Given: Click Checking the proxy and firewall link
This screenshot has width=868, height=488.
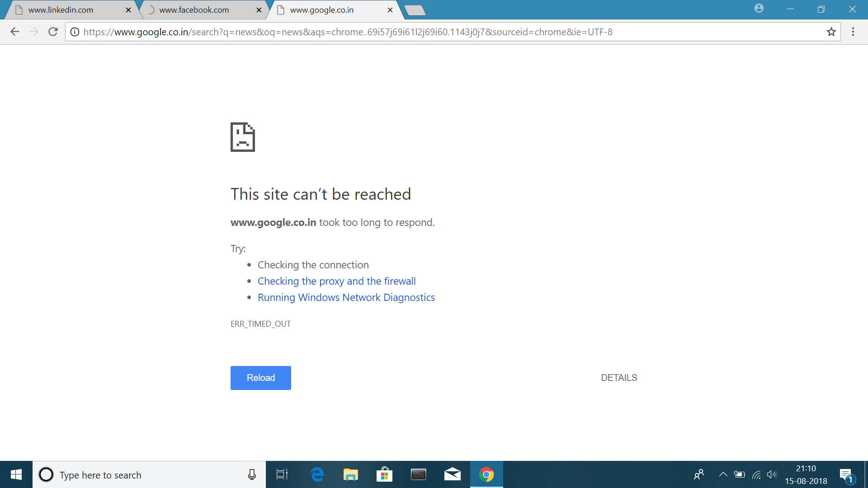Looking at the screenshot, I should pyautogui.click(x=335, y=281).
